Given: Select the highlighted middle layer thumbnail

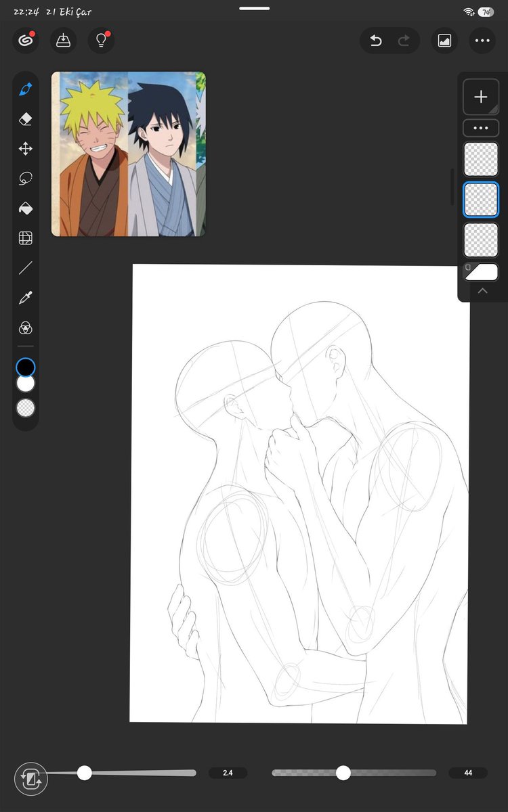Looking at the screenshot, I should (x=481, y=200).
